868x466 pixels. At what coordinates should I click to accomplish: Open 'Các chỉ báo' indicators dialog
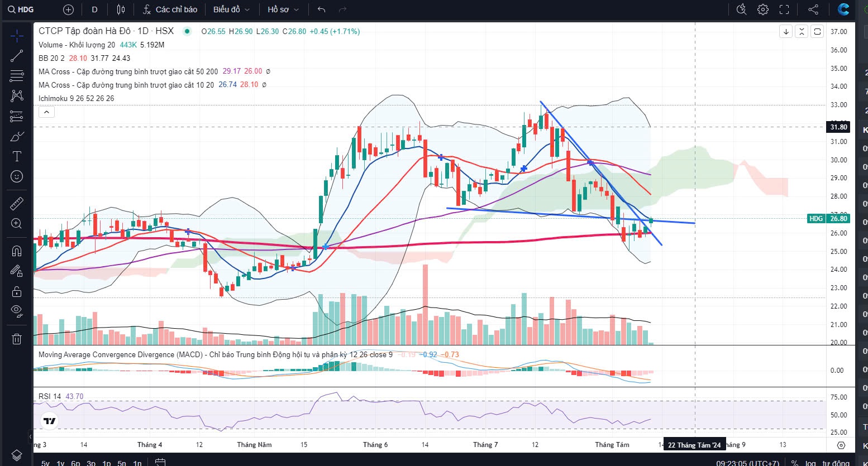coord(170,9)
